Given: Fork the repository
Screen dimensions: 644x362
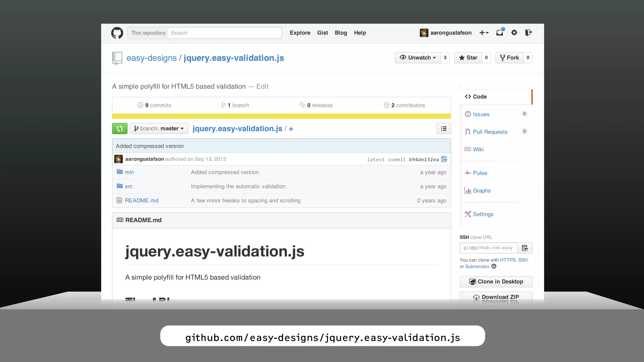Looking at the screenshot, I should 509,58.
